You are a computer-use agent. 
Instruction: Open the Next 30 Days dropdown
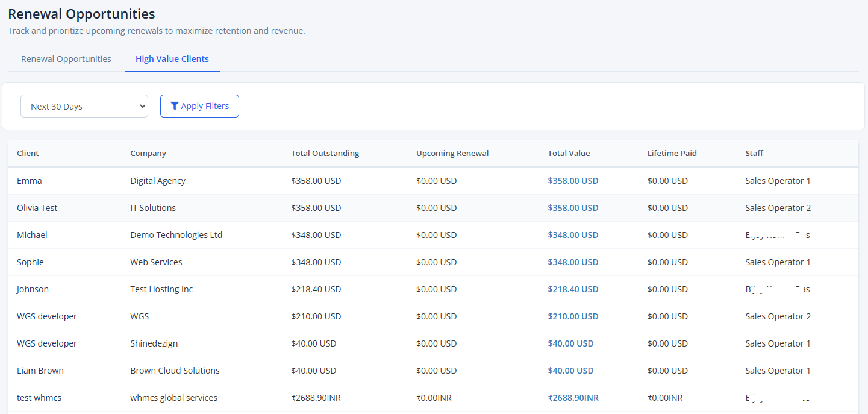pos(84,106)
